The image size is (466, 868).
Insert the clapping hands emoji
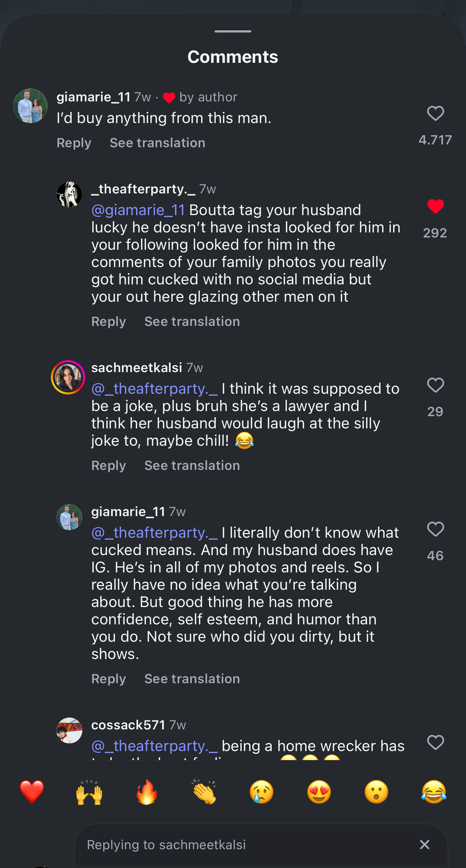click(x=204, y=792)
